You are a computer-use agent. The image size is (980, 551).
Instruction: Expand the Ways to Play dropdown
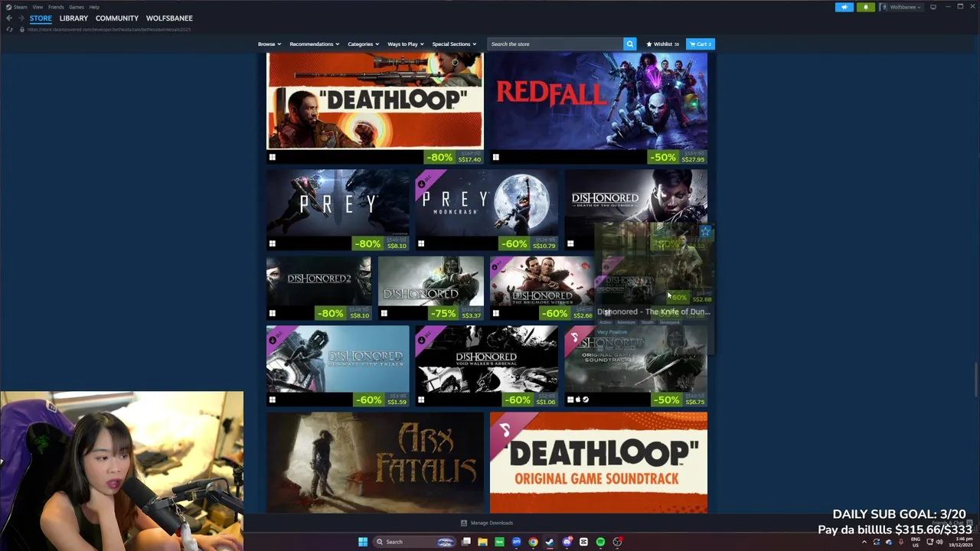pyautogui.click(x=405, y=44)
